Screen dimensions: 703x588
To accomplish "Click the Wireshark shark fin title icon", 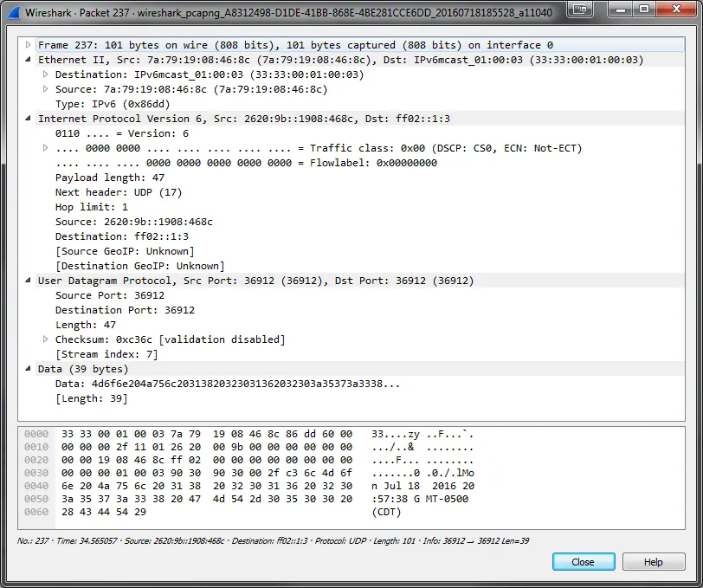I will pos(14,12).
